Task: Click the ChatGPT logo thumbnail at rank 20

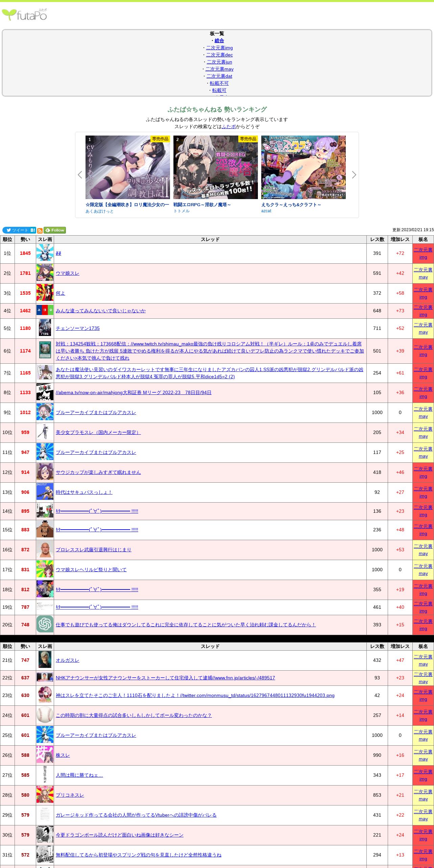Action: coord(45,625)
